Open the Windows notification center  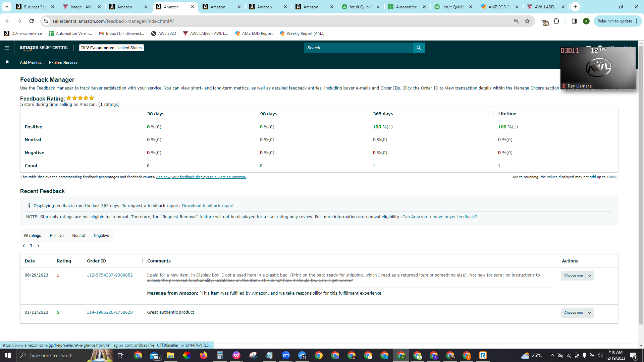click(634, 355)
